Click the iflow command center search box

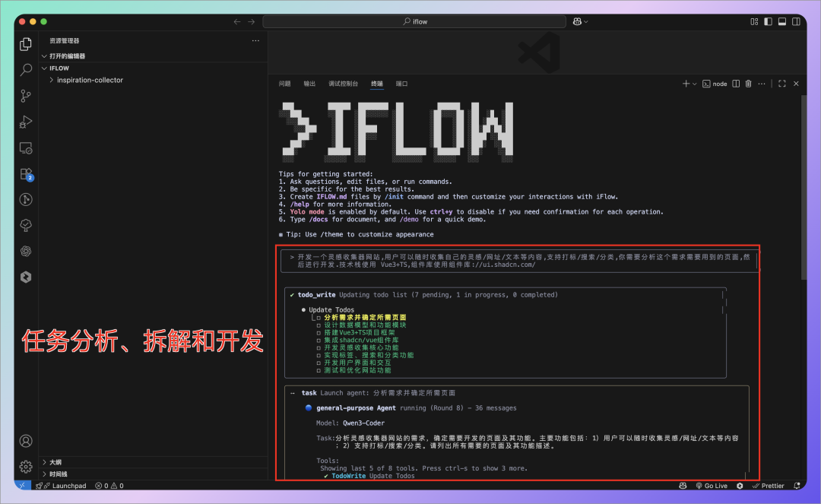pos(414,21)
